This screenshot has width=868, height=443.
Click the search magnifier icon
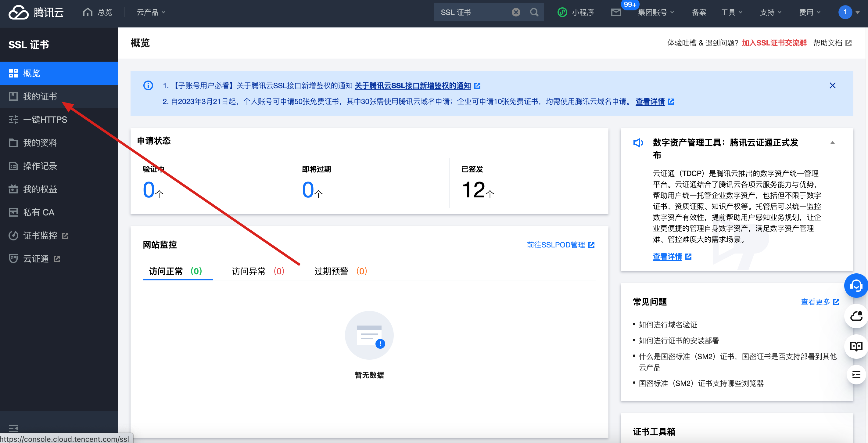[534, 13]
